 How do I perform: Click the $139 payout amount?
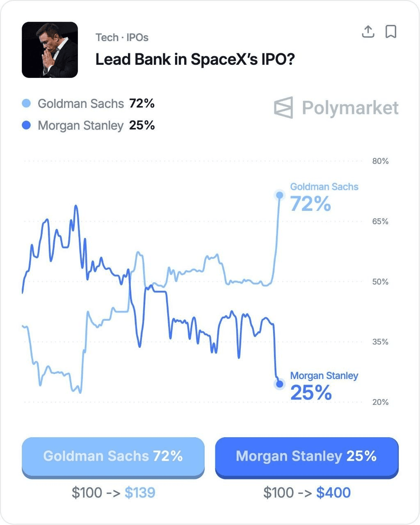point(140,493)
